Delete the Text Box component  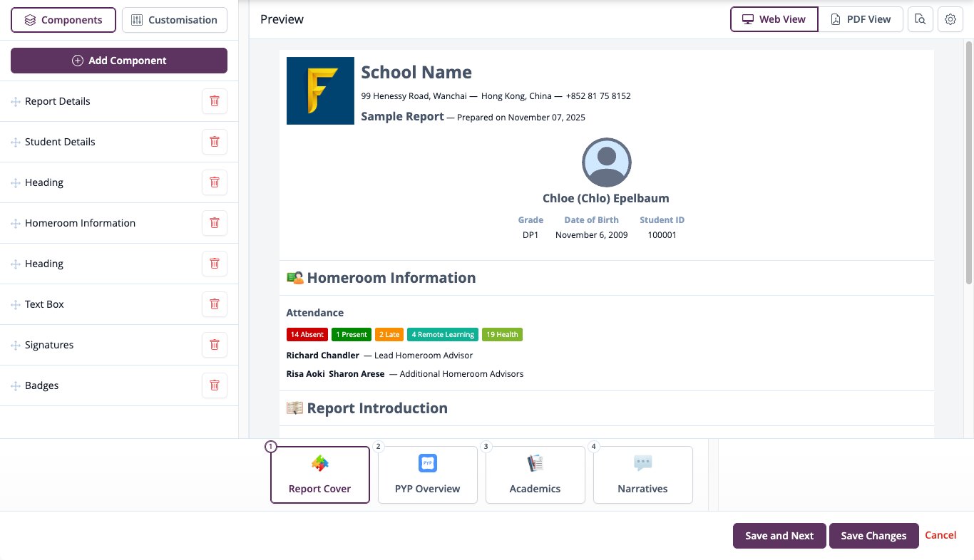(215, 304)
